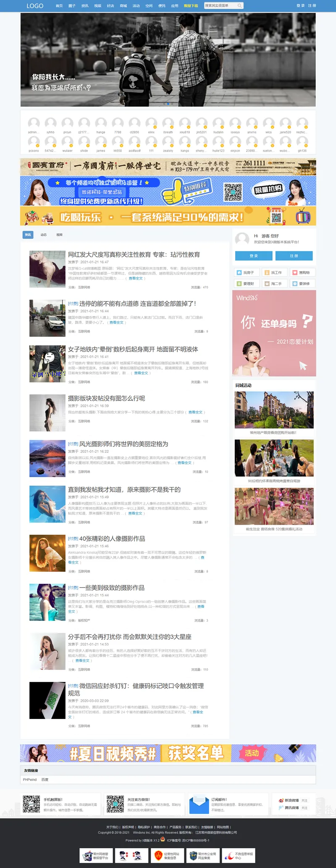Click 淘二手 secondhand icon shortcut
This screenshot has width=336, height=868.
(x=267, y=284)
